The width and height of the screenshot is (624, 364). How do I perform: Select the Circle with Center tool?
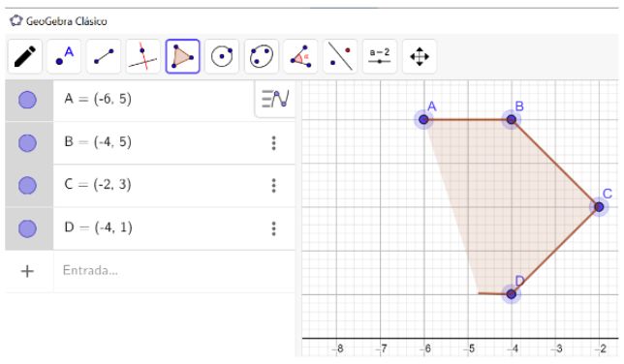pyautogui.click(x=222, y=56)
